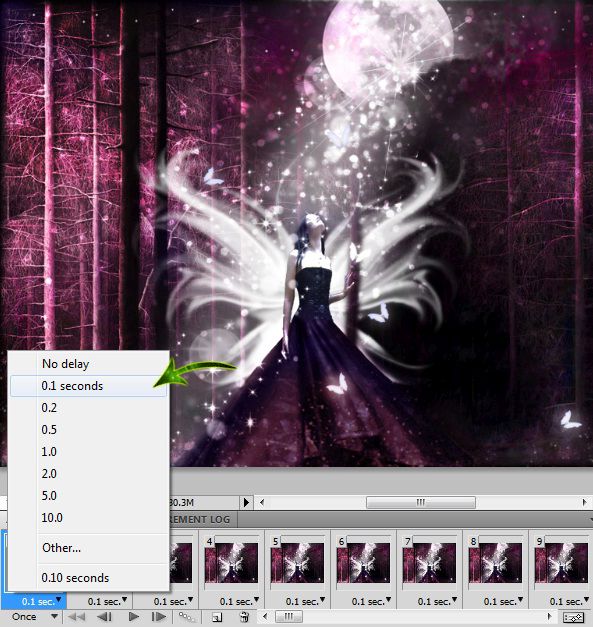This screenshot has width=593, height=627.
Task: Advance to next animation frame
Action: click(x=159, y=617)
